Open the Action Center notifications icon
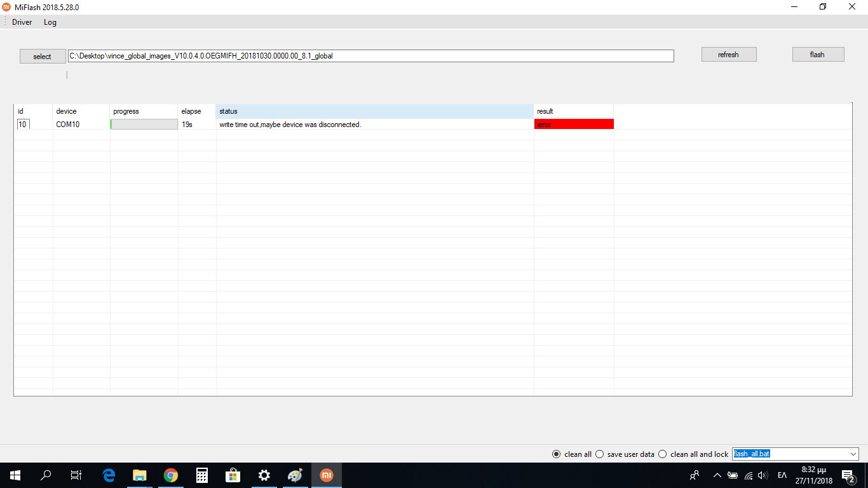Image resolution: width=868 pixels, height=488 pixels. tap(848, 475)
